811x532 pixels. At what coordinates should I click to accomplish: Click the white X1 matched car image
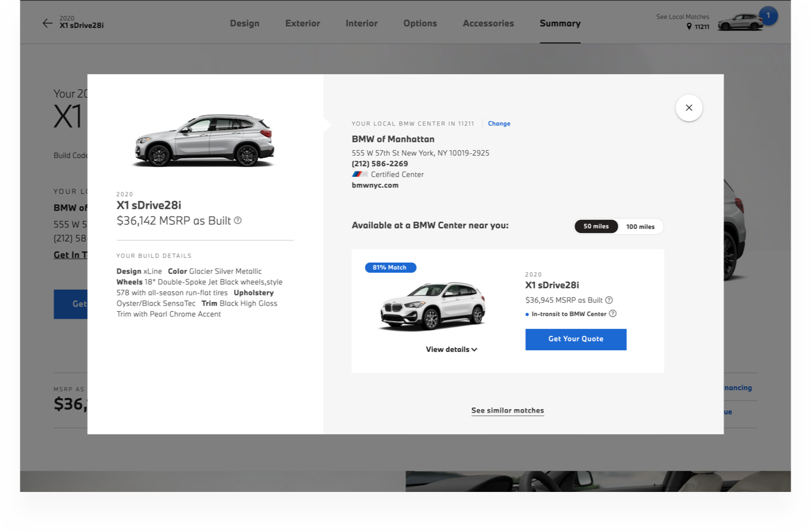click(x=432, y=306)
